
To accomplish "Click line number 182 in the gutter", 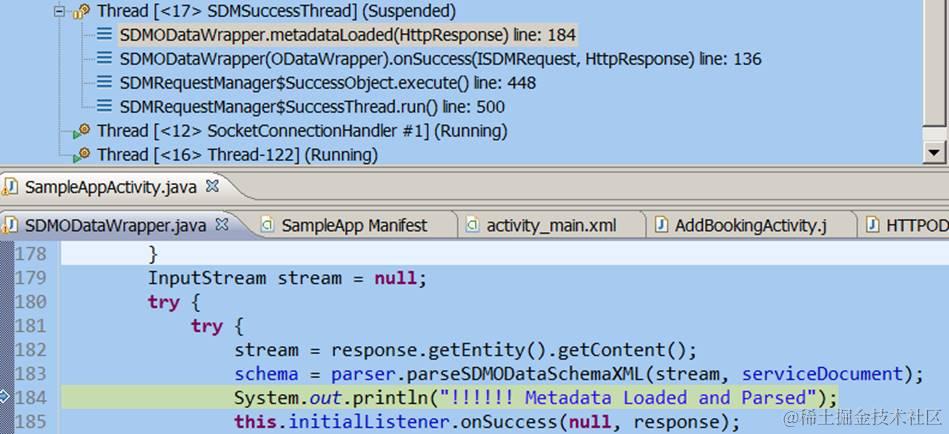I will [x=31, y=350].
